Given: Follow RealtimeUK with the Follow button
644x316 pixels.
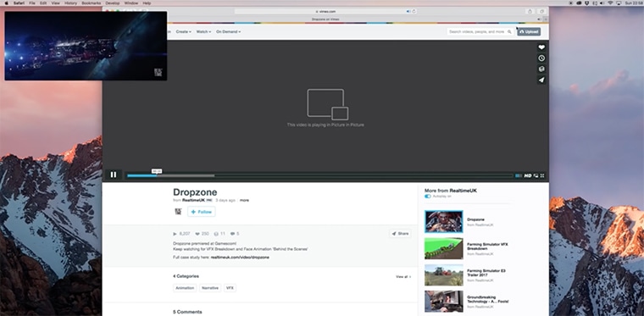Looking at the screenshot, I should click(x=202, y=212).
